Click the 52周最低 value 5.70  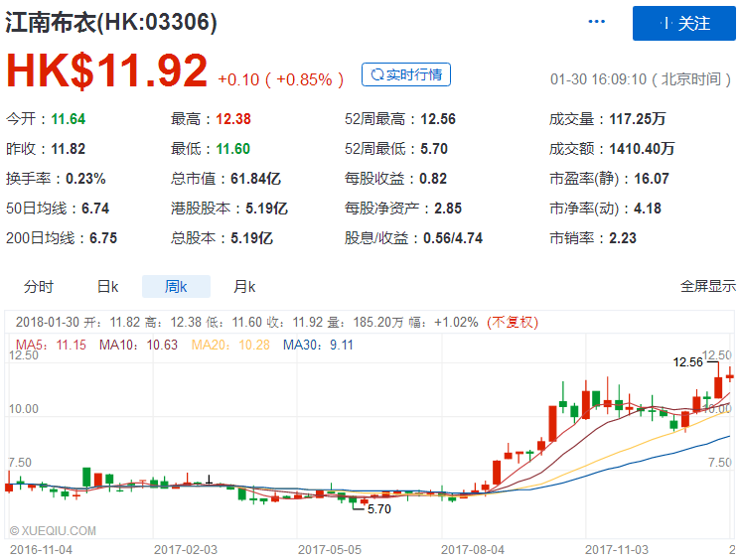click(x=434, y=149)
